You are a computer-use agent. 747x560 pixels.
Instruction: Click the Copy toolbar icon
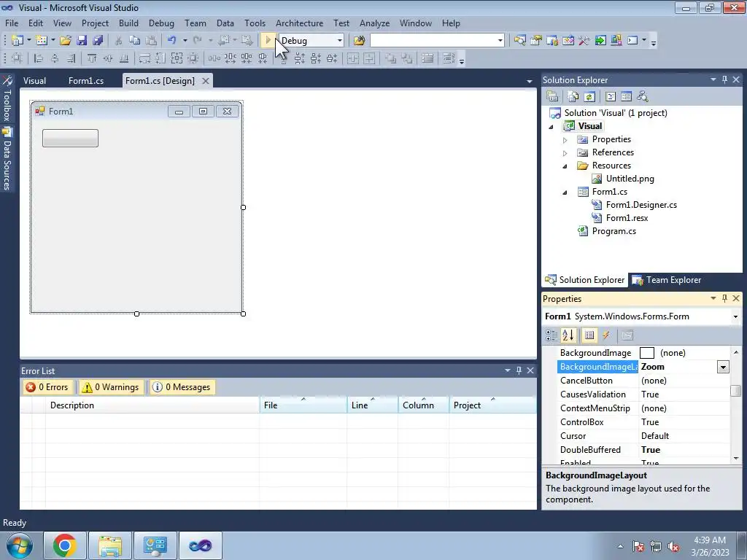point(135,41)
